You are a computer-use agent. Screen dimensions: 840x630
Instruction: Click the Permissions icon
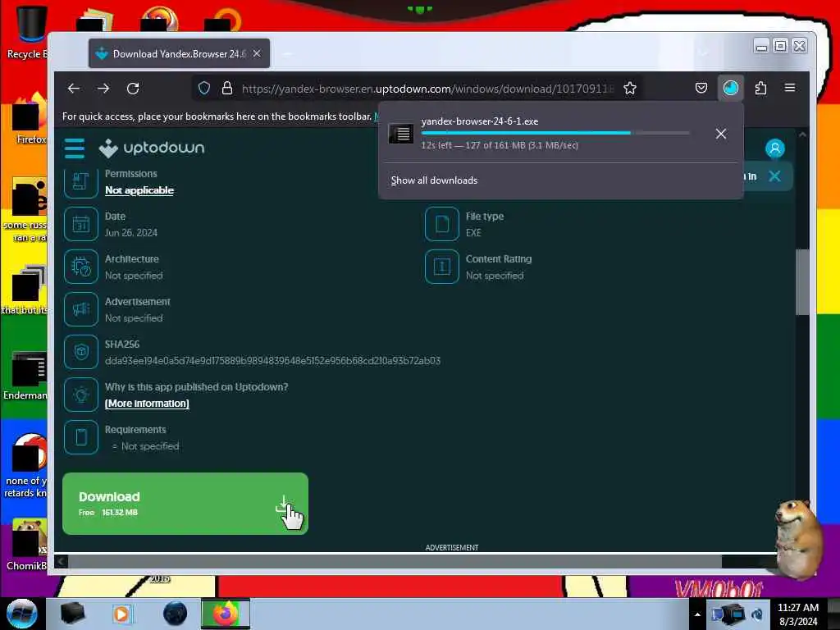click(81, 183)
